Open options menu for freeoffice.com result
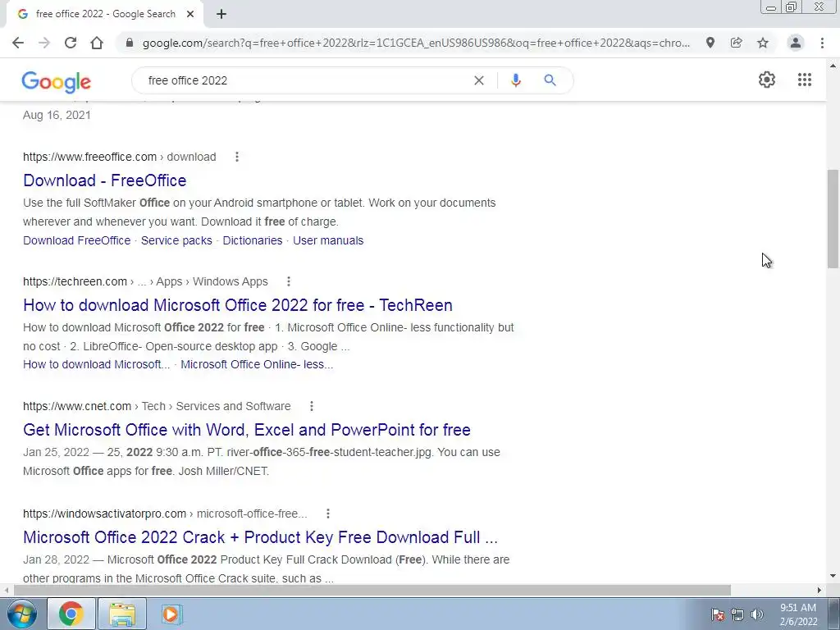The height and width of the screenshot is (630, 840). click(237, 157)
